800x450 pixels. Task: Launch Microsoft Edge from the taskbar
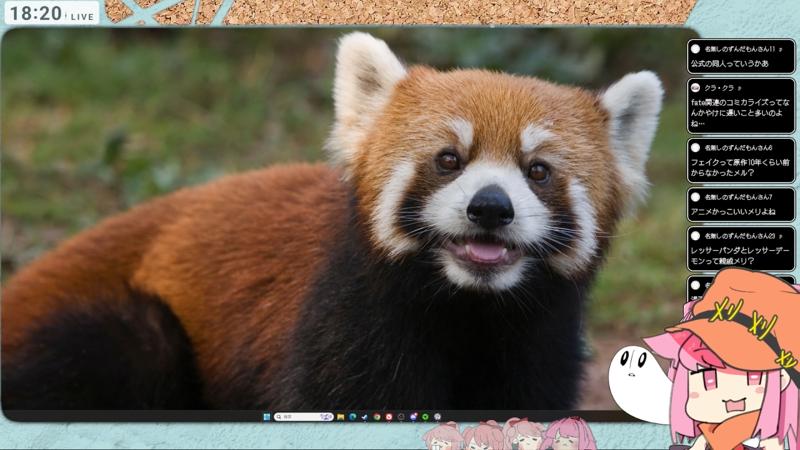[353, 417]
